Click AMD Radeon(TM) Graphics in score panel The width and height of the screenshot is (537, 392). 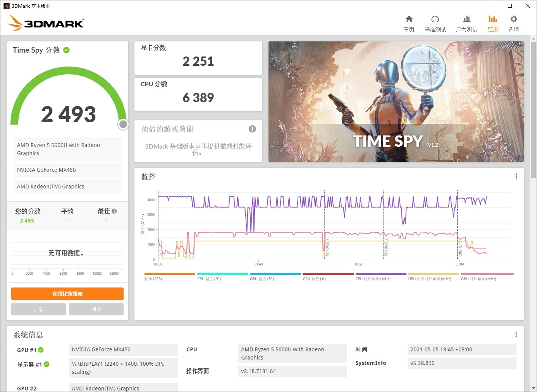click(x=67, y=187)
